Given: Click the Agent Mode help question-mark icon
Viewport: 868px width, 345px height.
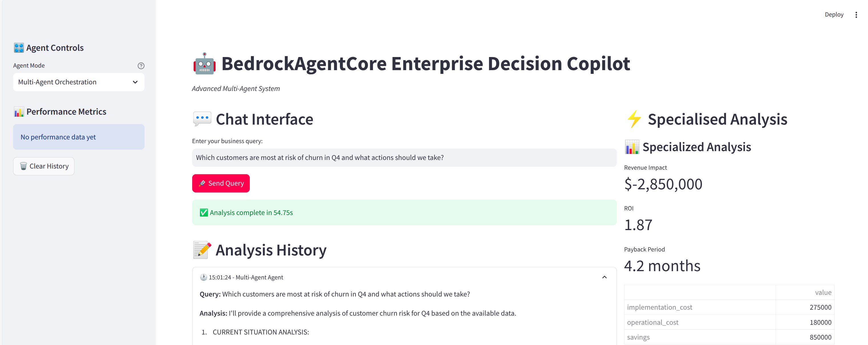Looking at the screenshot, I should (x=141, y=66).
